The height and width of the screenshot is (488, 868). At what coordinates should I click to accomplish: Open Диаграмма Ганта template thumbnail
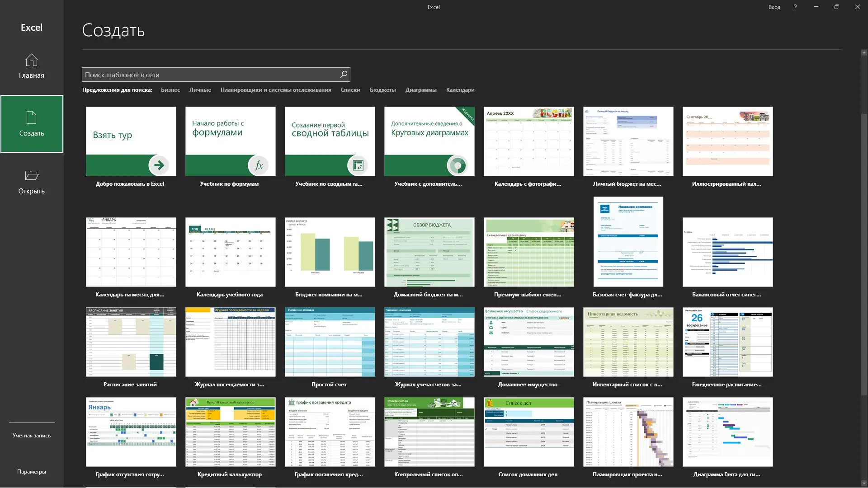[727, 432]
